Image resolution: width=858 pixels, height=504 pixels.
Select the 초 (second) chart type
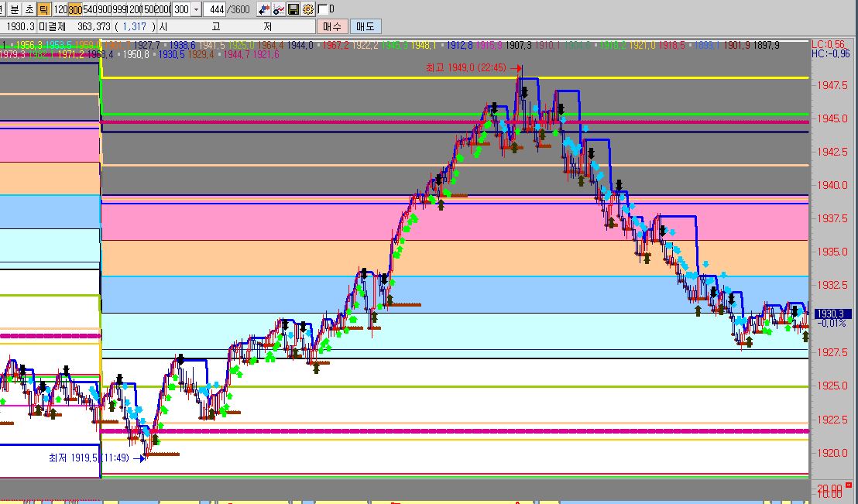tap(29, 9)
